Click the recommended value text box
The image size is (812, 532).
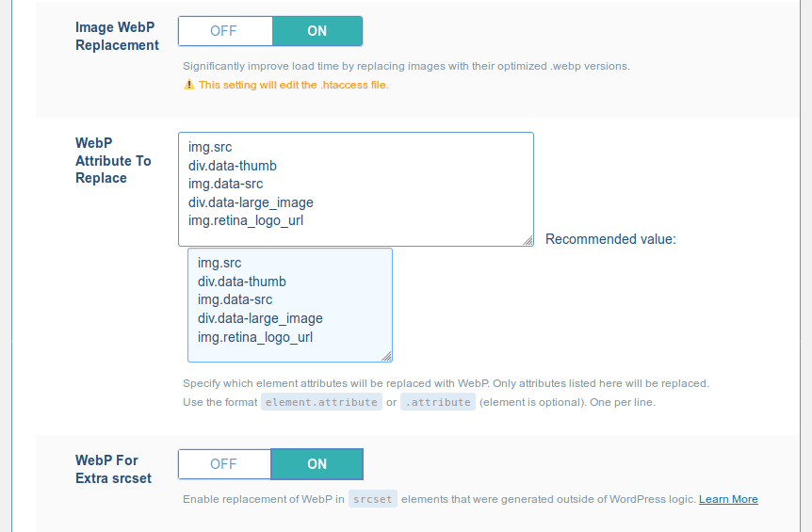pos(290,305)
